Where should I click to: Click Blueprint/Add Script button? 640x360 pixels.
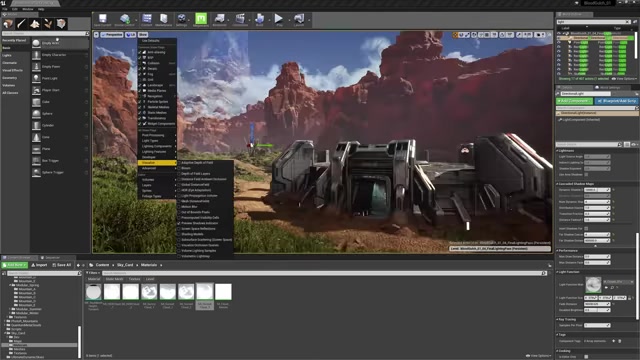(x=616, y=101)
